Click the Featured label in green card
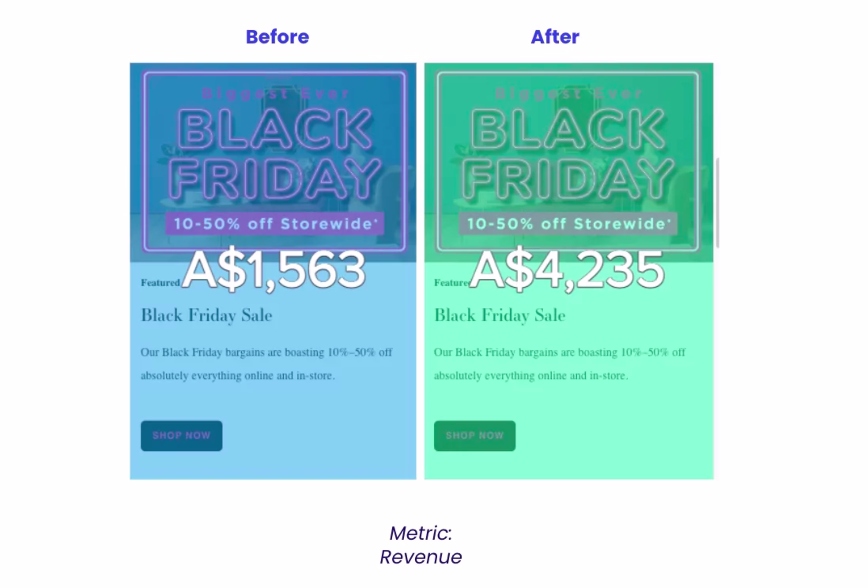868x588 pixels. point(452,283)
